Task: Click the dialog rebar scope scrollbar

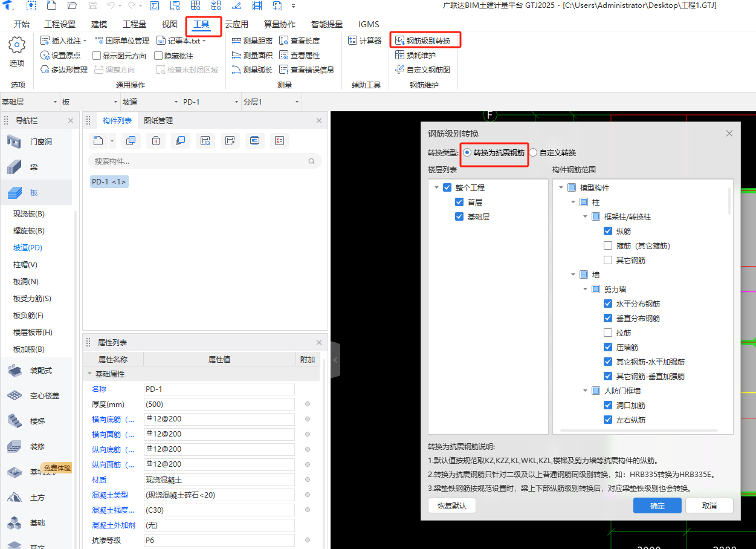Action: (729, 201)
